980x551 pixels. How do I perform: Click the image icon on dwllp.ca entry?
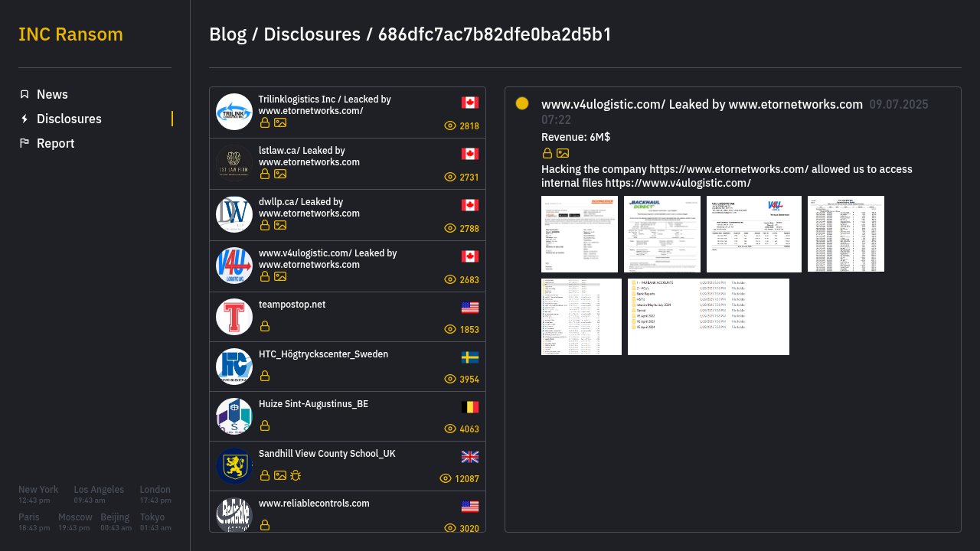[280, 225]
